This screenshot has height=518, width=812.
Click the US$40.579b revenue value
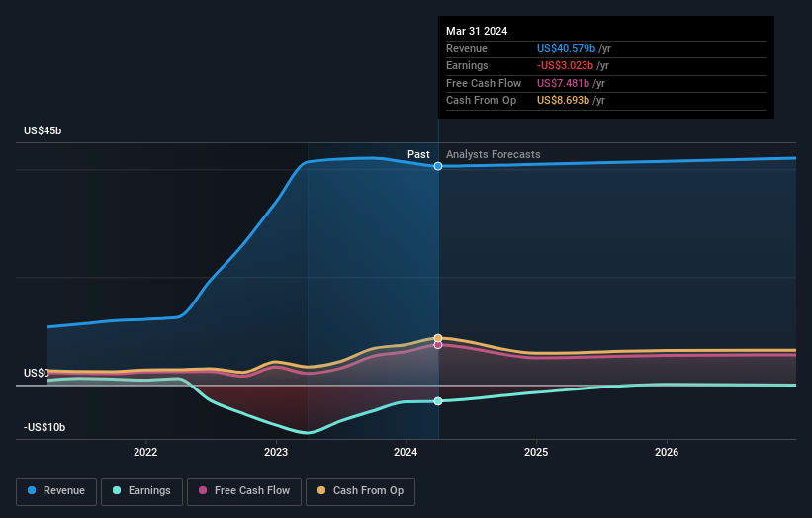566,48
